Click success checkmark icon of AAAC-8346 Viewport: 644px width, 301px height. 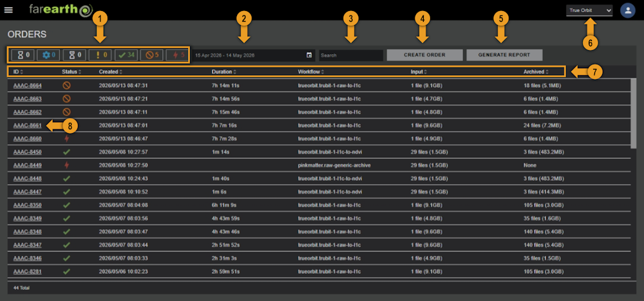coord(66,259)
